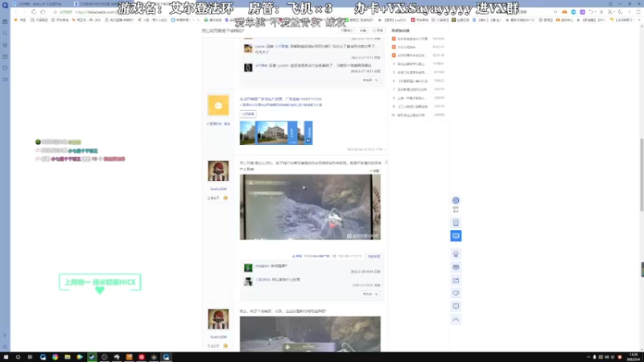
Task: Click the browser back arrow
Action: (16, 12)
